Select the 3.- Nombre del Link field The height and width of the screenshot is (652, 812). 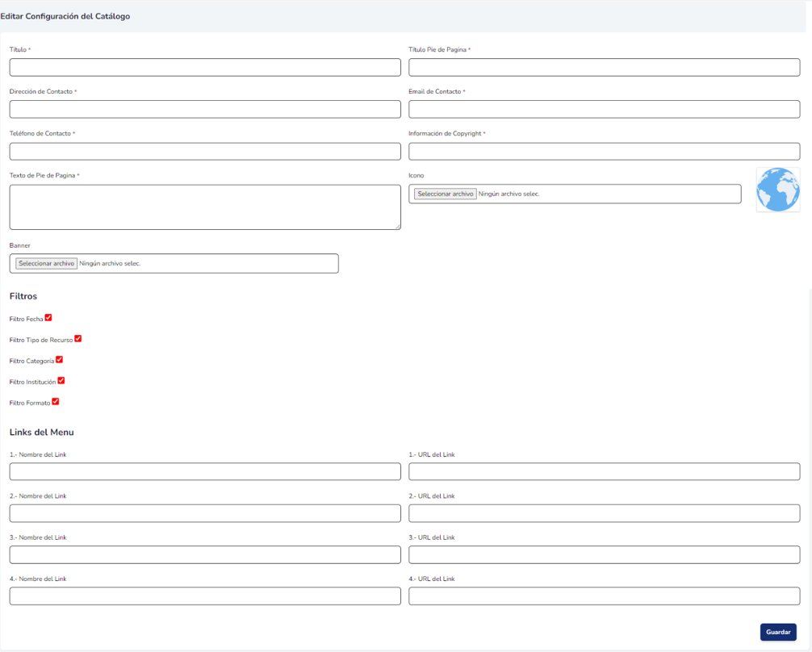point(205,554)
